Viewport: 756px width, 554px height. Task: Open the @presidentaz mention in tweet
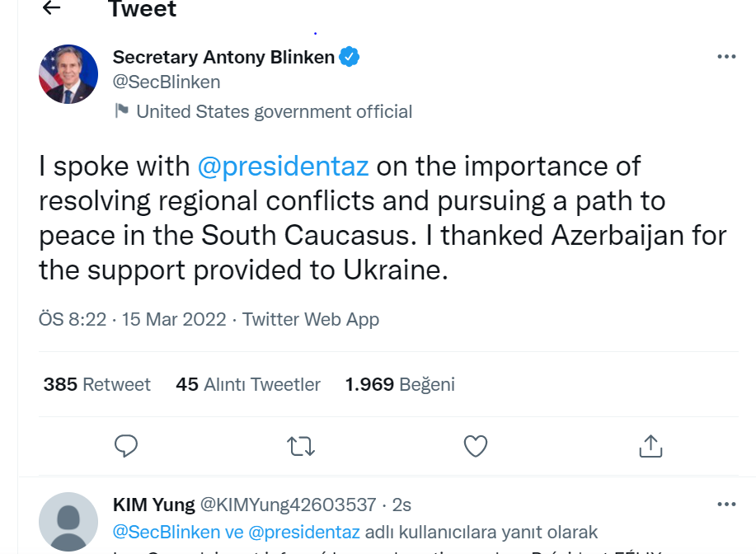click(283, 166)
